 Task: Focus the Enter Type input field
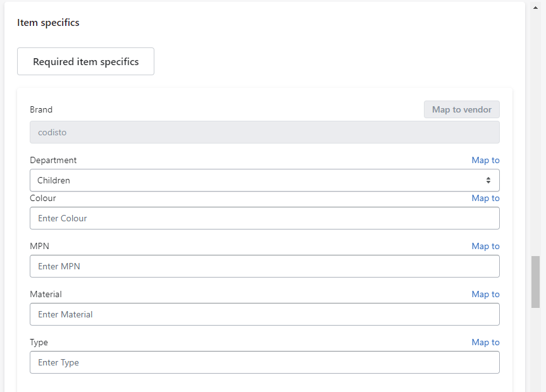tap(264, 362)
